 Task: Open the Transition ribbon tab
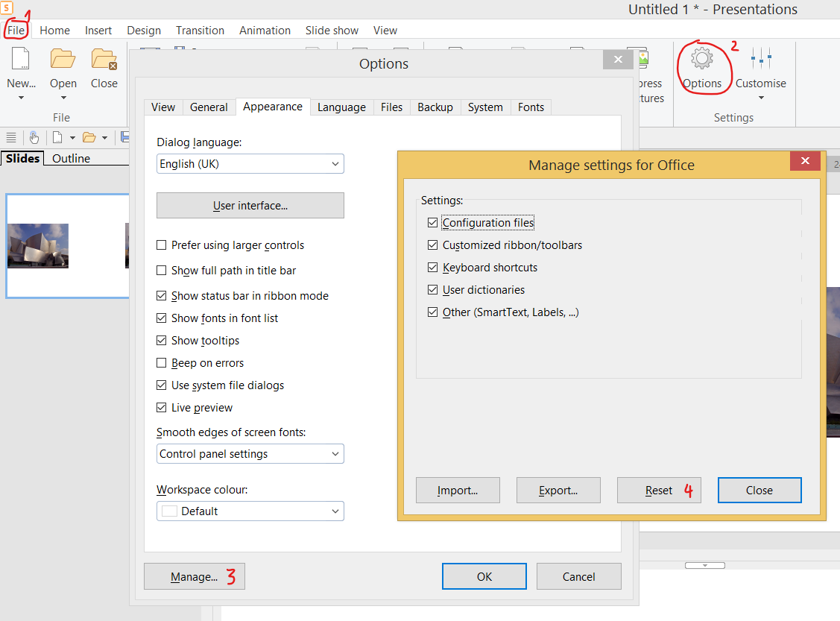(x=200, y=31)
